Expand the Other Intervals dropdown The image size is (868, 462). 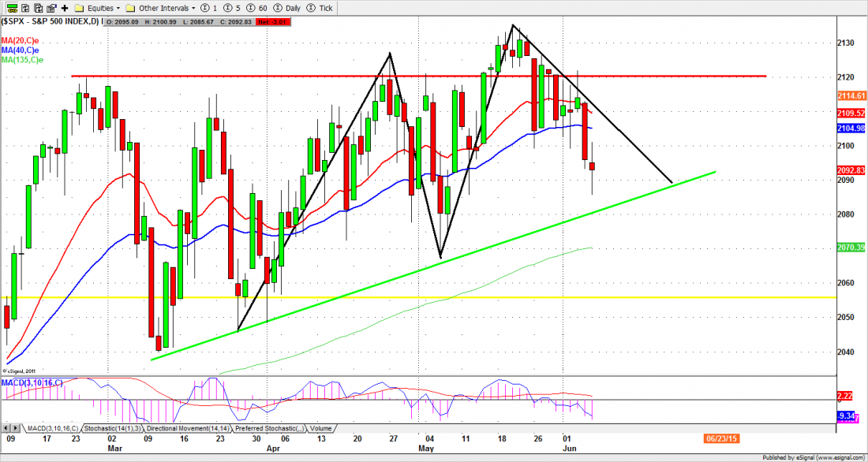(x=165, y=7)
